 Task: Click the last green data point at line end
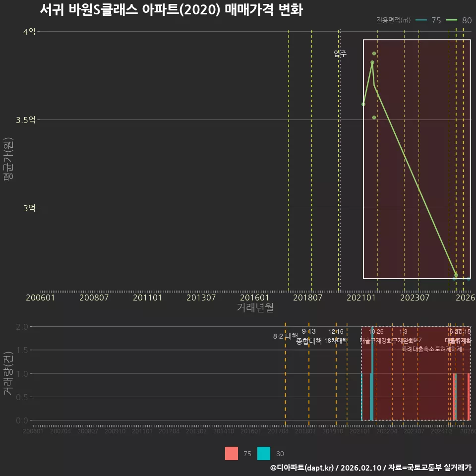456,275
